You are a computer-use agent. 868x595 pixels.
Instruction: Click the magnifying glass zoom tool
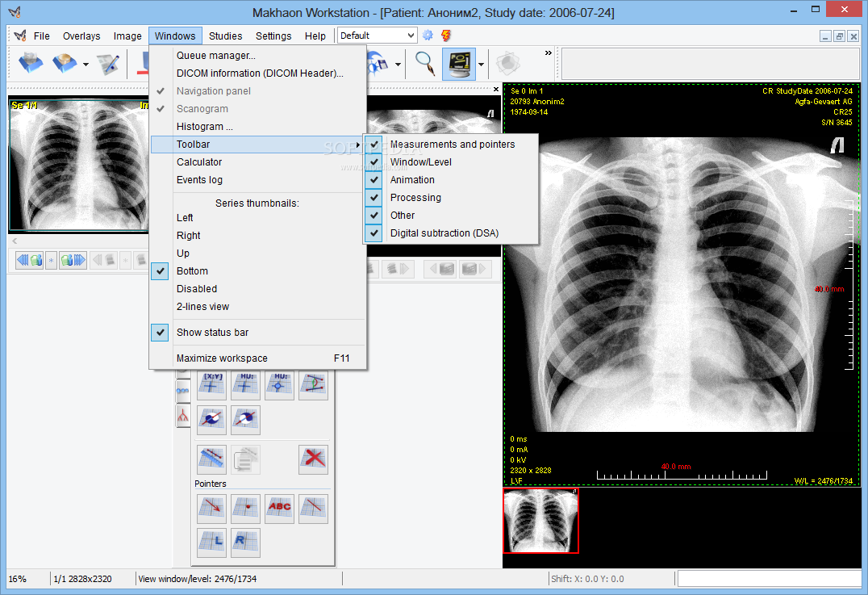(x=424, y=64)
